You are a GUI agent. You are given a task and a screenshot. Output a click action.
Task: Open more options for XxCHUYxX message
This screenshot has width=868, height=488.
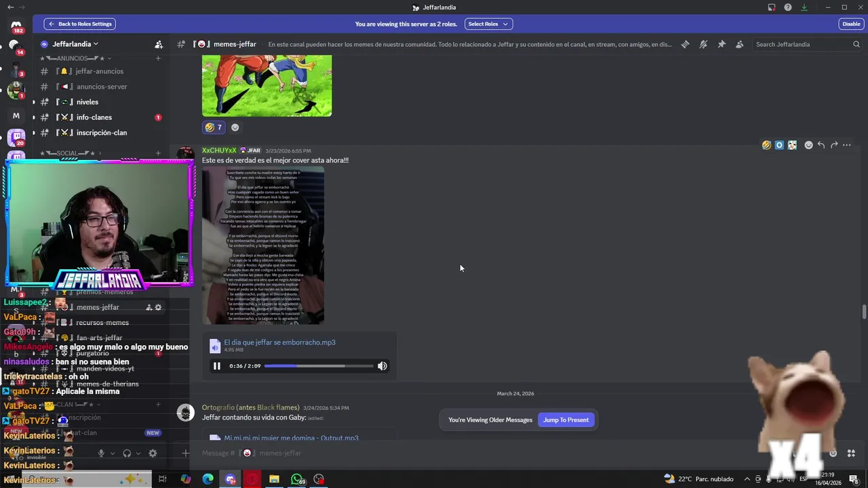pos(846,145)
